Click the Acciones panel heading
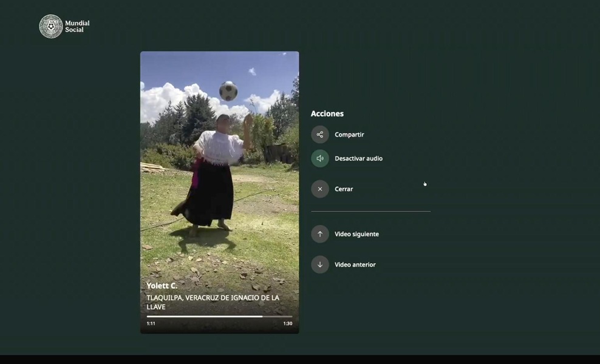The image size is (600, 364). [x=327, y=113]
